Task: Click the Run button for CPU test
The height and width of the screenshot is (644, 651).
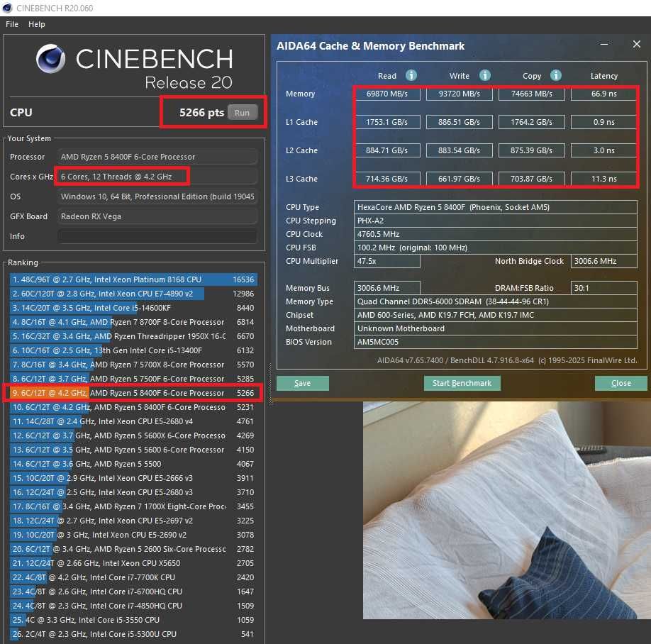Action: tap(242, 113)
